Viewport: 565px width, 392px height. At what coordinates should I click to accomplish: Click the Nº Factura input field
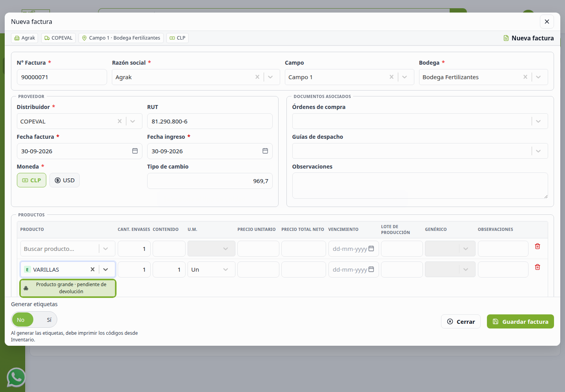coord(62,77)
